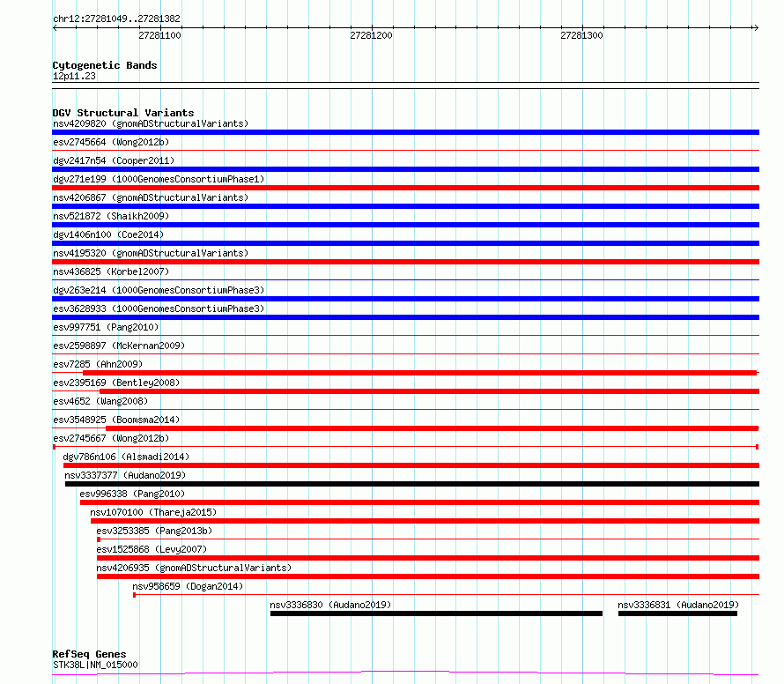Select the esv7285 (Ahn2009) label
The image size is (784, 684).
click(98, 364)
